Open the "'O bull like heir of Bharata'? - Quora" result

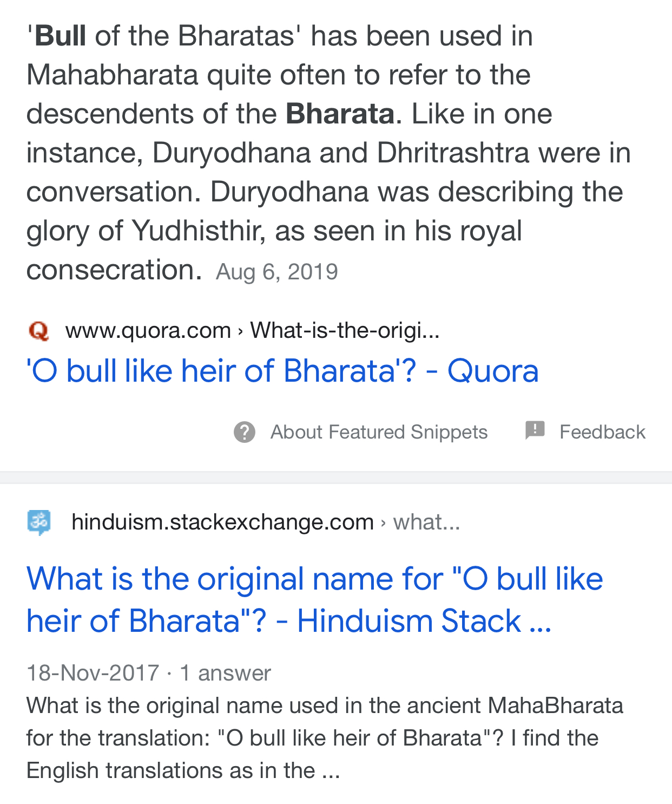click(x=282, y=371)
